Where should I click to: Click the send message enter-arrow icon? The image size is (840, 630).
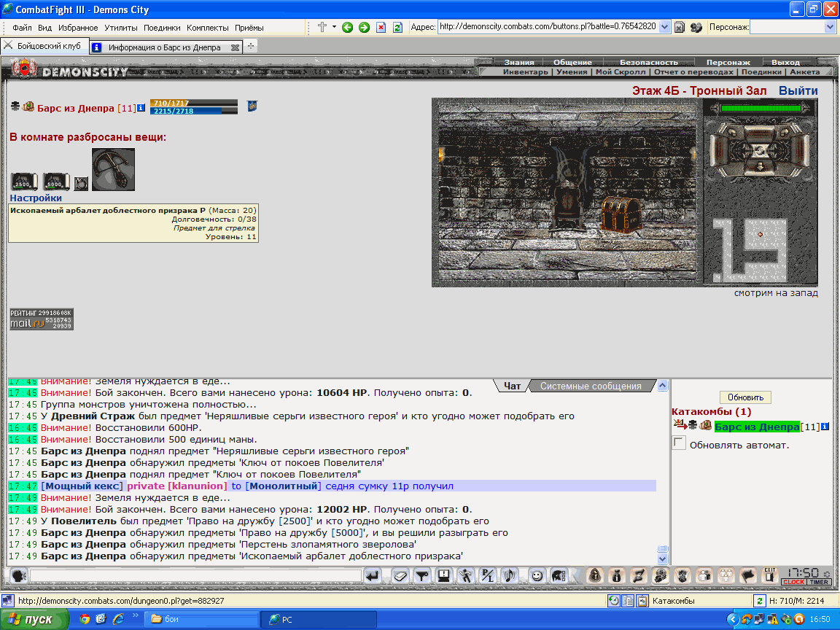373,577
